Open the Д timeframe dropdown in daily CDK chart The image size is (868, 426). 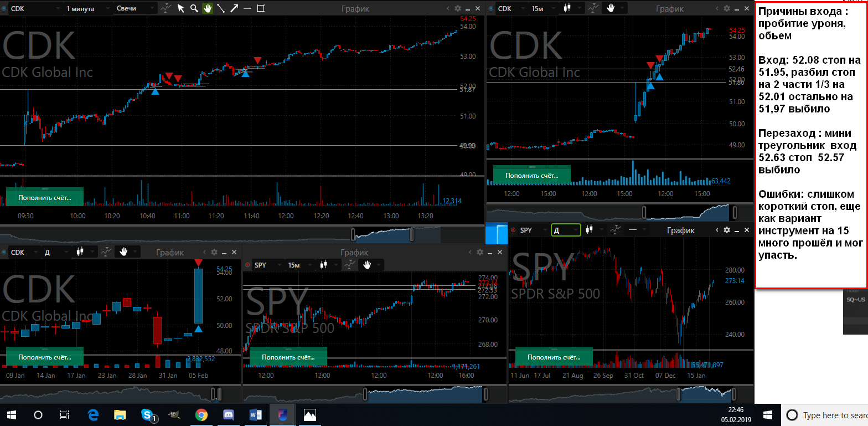[x=55, y=252]
